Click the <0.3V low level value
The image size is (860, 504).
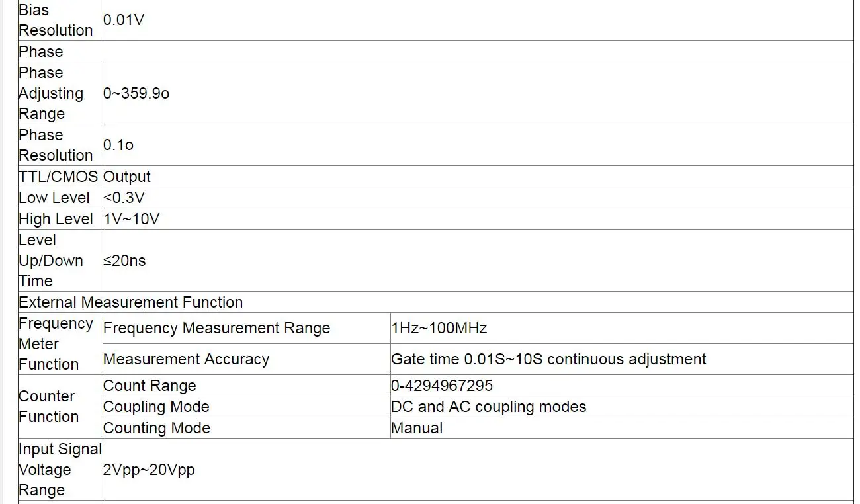pyautogui.click(x=124, y=198)
